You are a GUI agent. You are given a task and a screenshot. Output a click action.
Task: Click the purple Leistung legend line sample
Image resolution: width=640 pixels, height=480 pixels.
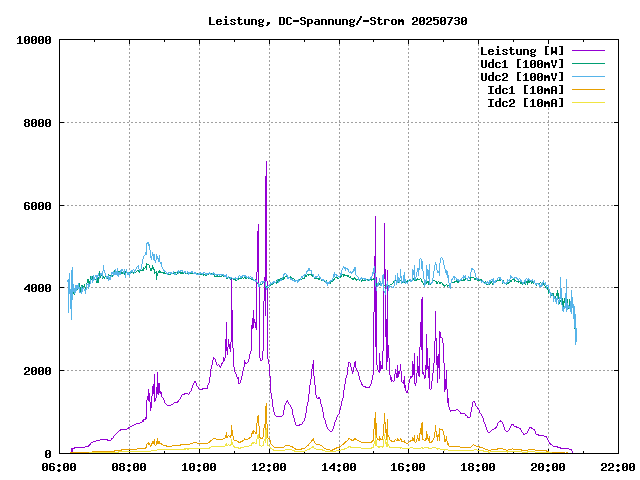click(589, 51)
